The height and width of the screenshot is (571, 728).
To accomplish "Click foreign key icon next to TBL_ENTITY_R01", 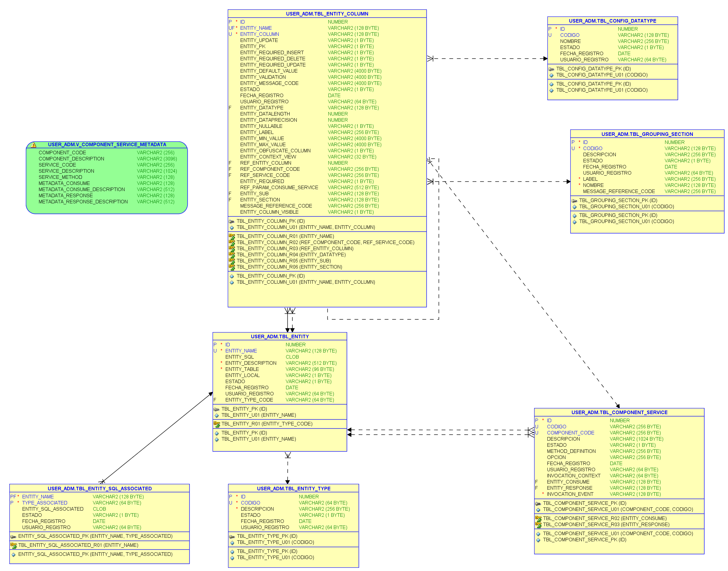I will 216,424.
